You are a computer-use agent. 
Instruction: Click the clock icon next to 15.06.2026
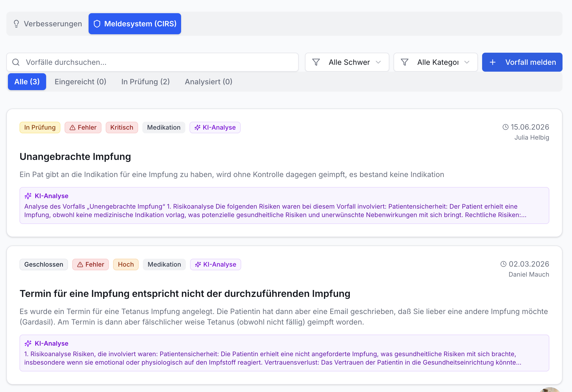coord(505,127)
